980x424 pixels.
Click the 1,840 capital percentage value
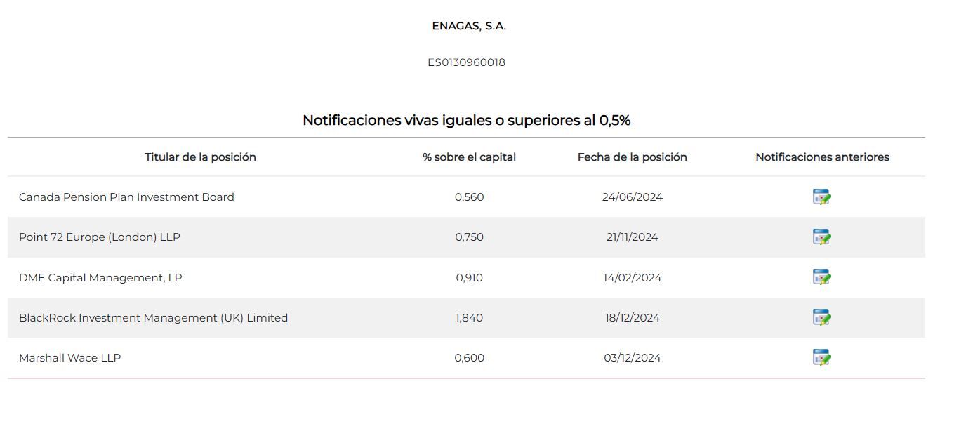click(x=469, y=318)
